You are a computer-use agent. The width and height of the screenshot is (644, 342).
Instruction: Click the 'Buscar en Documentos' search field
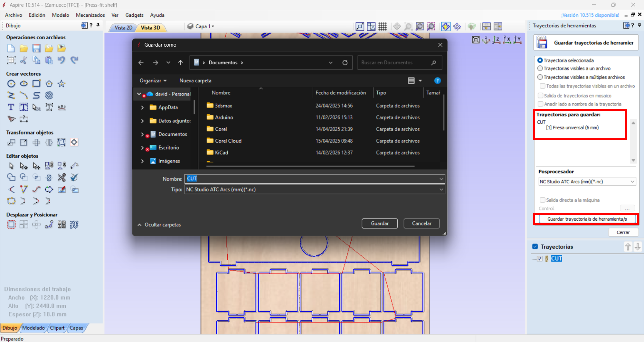(x=400, y=62)
